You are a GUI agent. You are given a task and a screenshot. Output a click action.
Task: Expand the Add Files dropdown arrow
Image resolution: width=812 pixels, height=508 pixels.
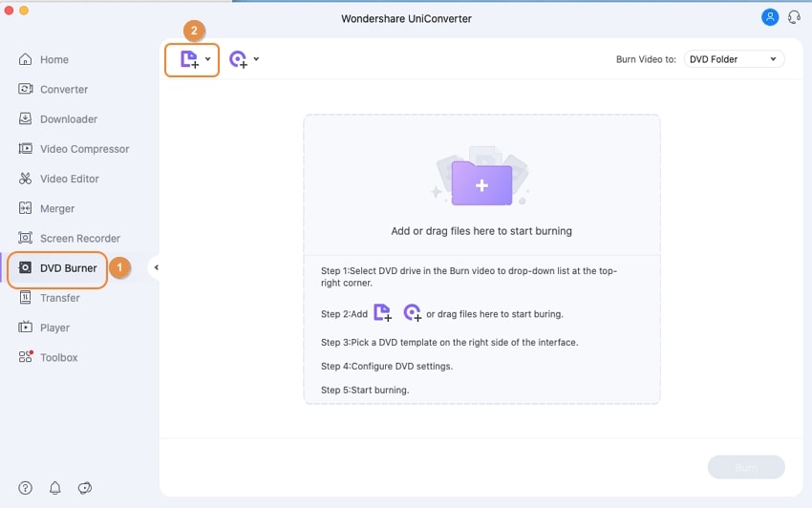coord(207,59)
